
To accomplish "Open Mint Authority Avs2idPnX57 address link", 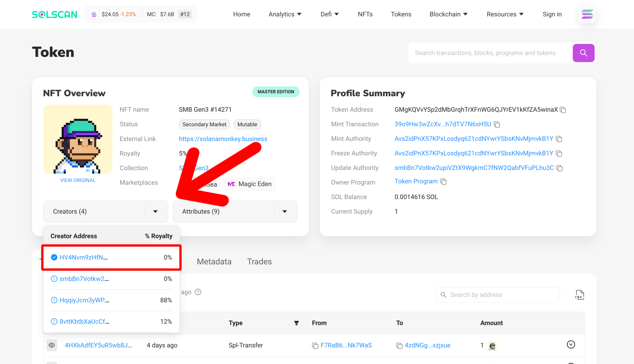I will [474, 139].
